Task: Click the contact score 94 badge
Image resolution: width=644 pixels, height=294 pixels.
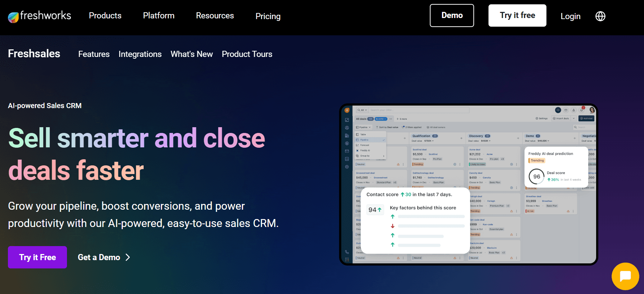Action: (x=375, y=210)
